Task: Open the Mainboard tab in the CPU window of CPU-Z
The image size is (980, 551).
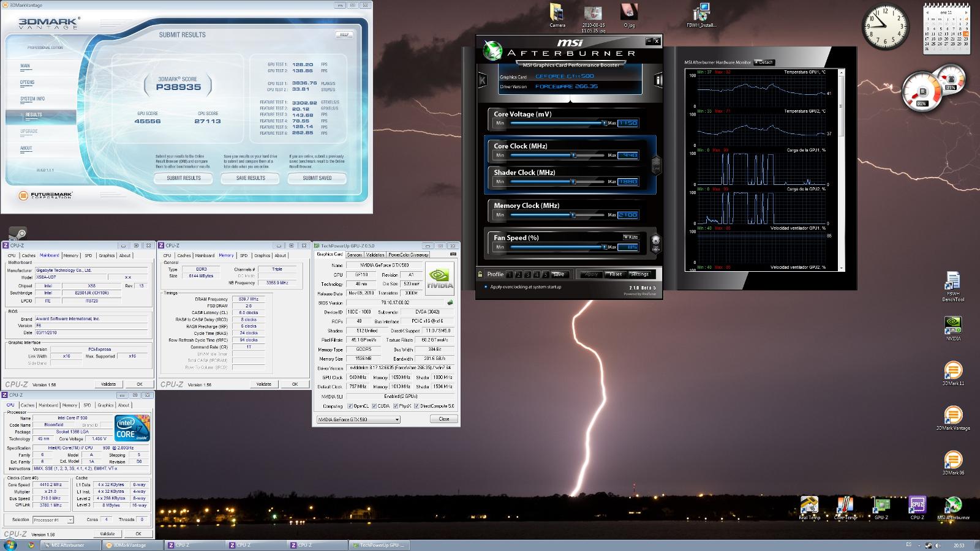Action: [x=48, y=405]
